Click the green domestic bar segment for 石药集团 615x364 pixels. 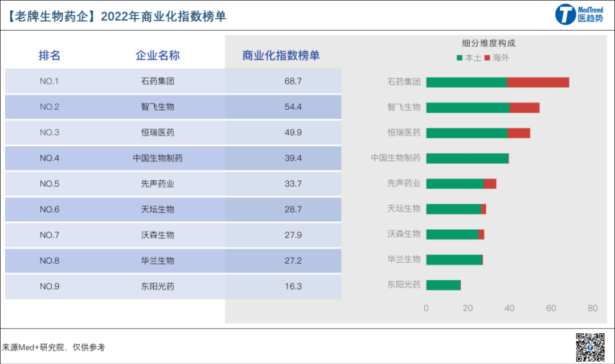[x=466, y=82]
